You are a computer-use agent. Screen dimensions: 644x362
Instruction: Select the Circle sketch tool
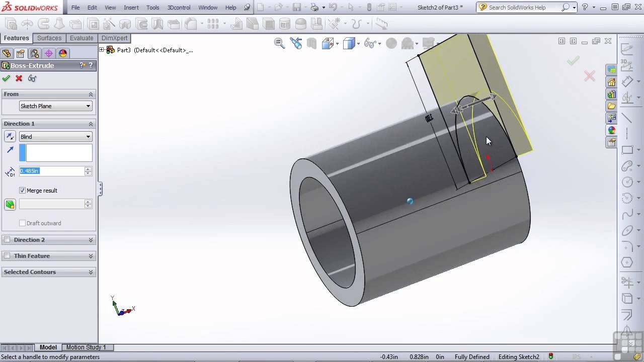click(x=627, y=182)
